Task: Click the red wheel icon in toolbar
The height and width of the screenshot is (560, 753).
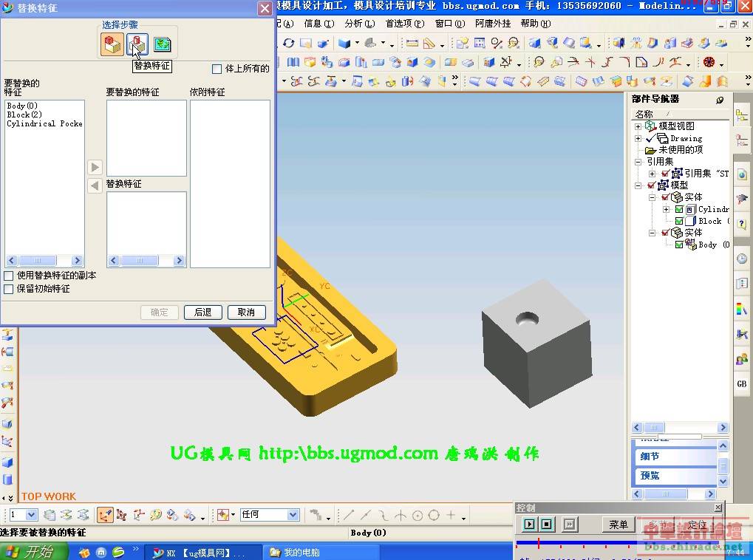Action: tap(709, 63)
